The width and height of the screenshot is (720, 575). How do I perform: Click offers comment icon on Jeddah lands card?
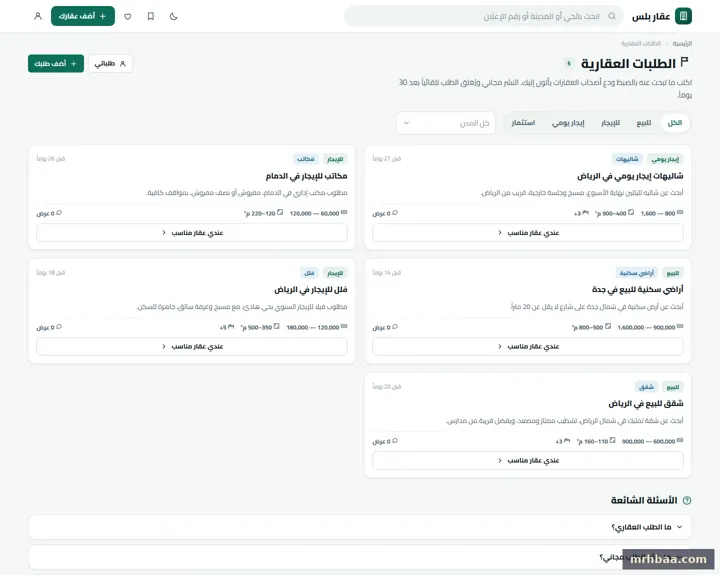[x=395, y=327]
